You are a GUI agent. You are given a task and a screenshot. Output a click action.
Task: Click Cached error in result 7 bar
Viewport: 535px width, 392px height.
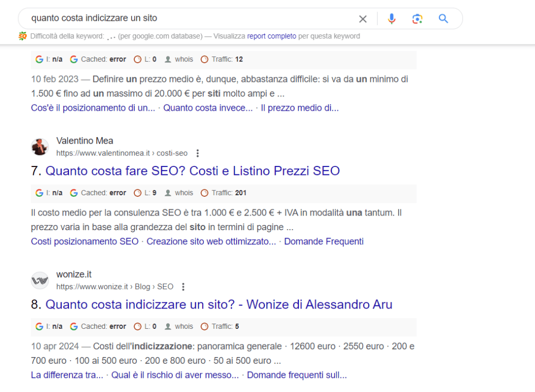click(x=98, y=193)
